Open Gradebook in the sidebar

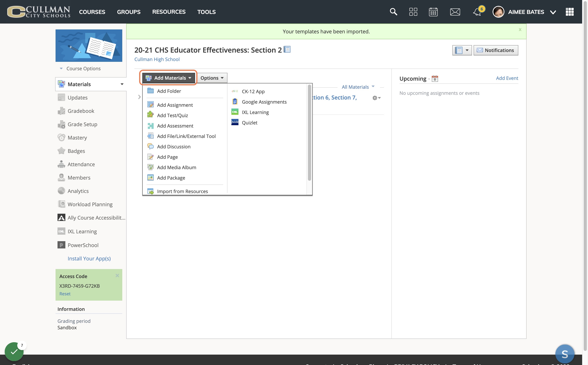click(81, 111)
